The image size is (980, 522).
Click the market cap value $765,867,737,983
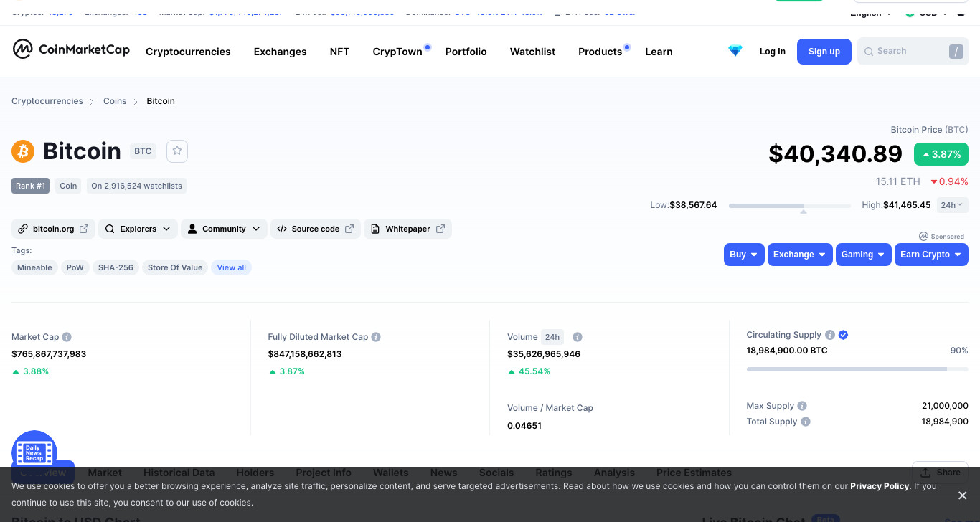pos(49,354)
